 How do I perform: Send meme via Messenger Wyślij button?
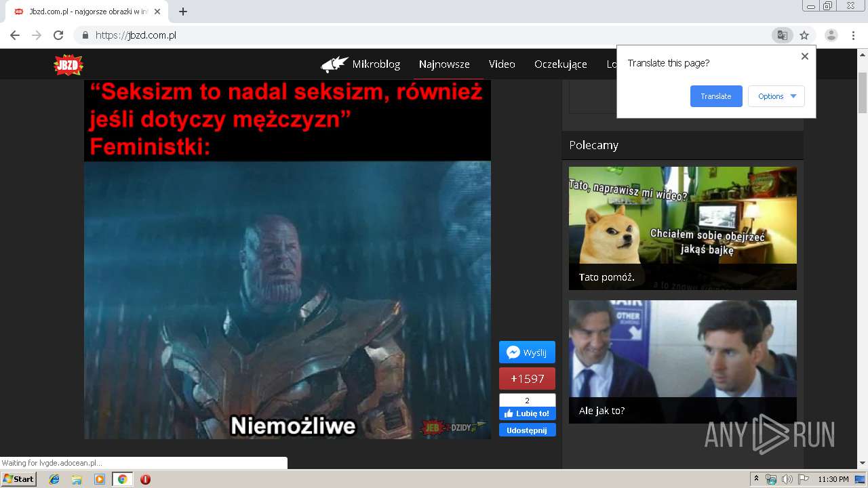[527, 352]
